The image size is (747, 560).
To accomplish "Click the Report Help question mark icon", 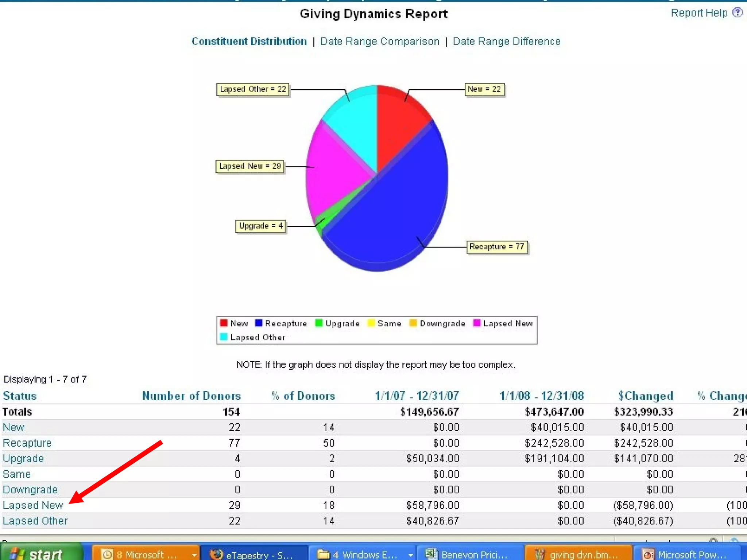I will tap(737, 13).
